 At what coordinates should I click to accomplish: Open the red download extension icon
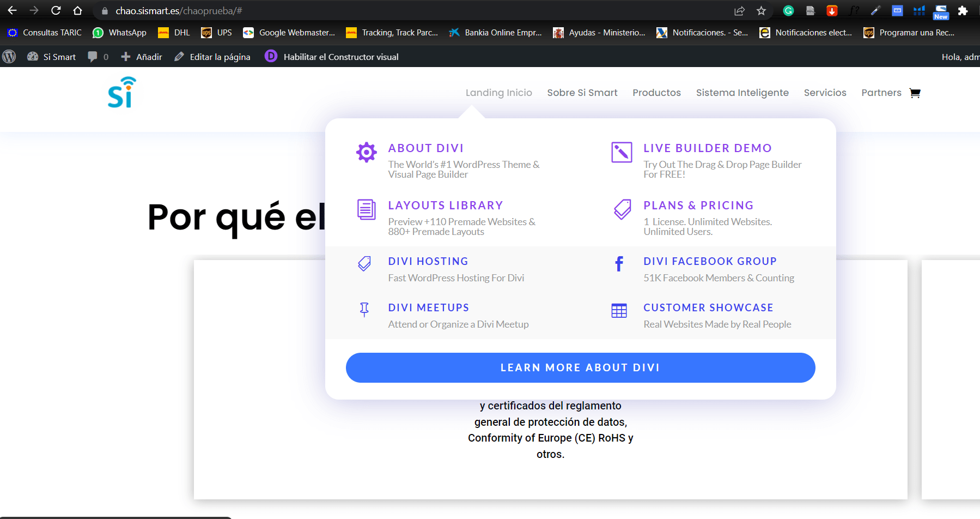click(832, 10)
